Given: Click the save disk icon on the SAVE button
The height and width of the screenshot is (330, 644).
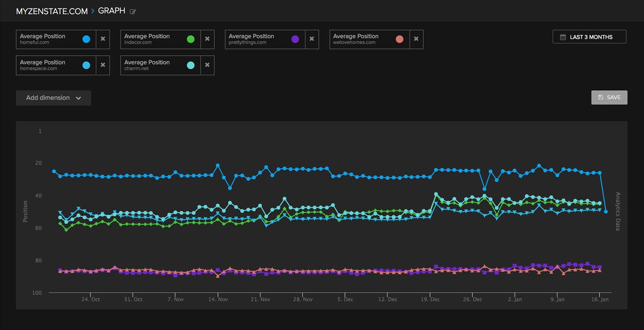Looking at the screenshot, I should [x=600, y=97].
